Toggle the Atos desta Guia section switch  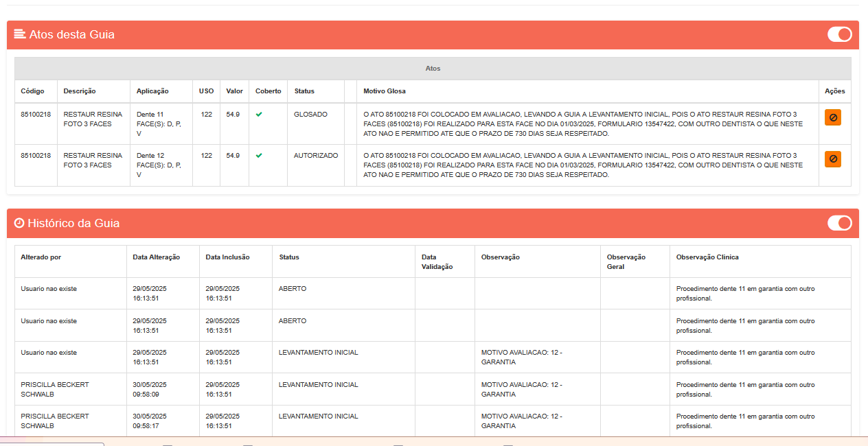[839, 34]
